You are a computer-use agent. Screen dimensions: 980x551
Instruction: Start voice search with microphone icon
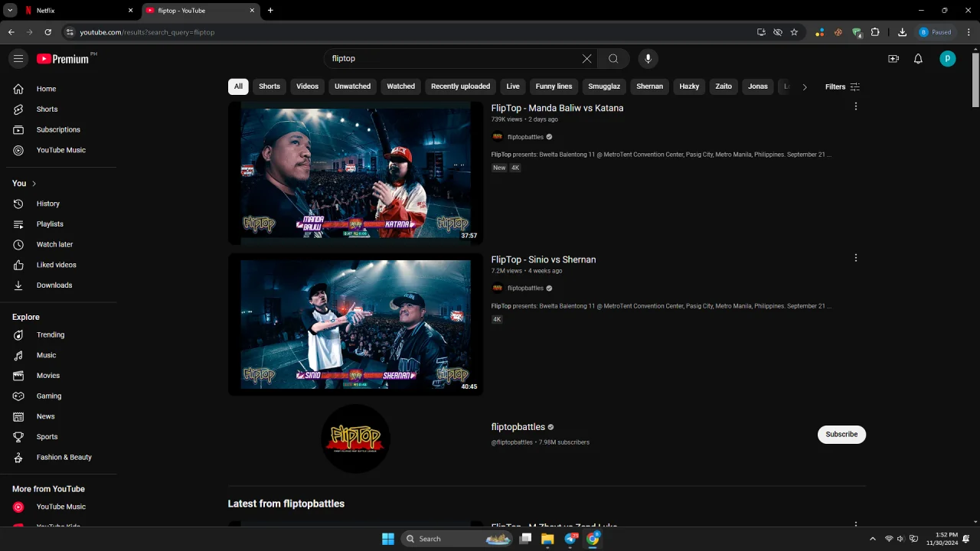click(648, 59)
